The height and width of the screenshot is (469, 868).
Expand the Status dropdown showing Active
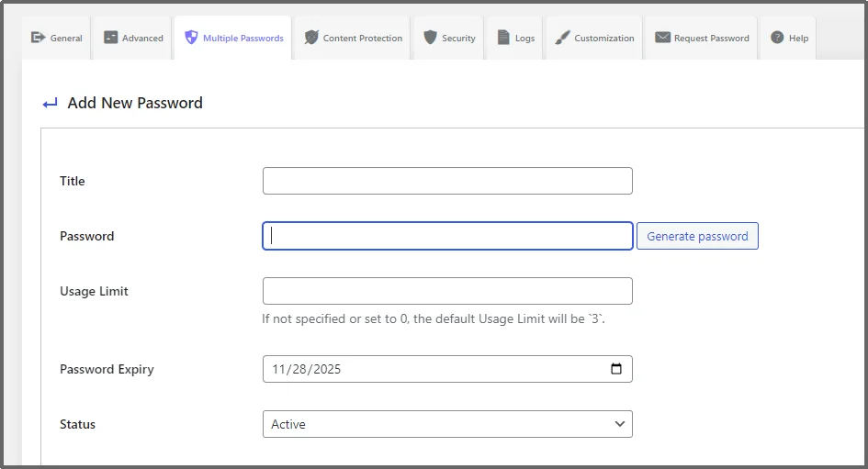click(x=447, y=424)
